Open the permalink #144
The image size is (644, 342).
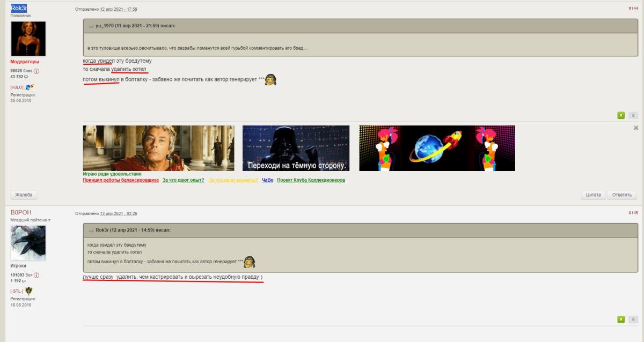(x=633, y=9)
